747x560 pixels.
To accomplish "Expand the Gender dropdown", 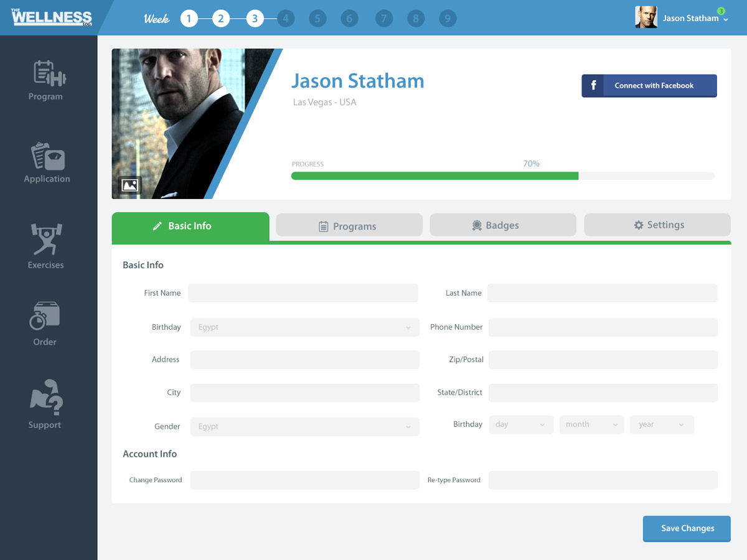I will coord(304,426).
